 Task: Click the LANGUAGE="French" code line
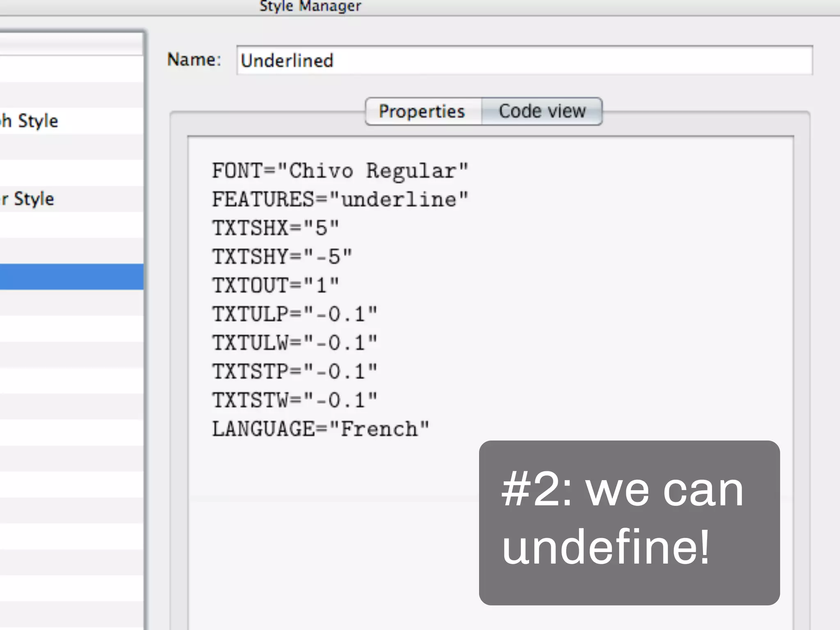point(320,429)
